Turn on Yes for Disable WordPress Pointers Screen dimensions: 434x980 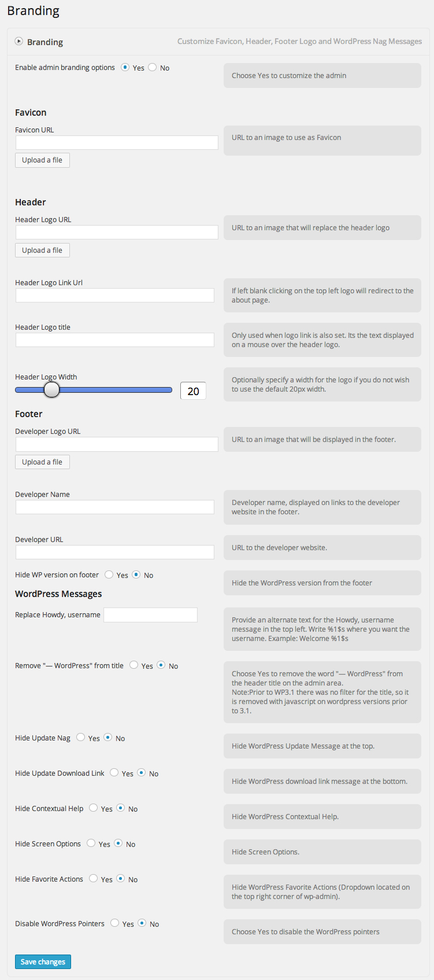115,923
